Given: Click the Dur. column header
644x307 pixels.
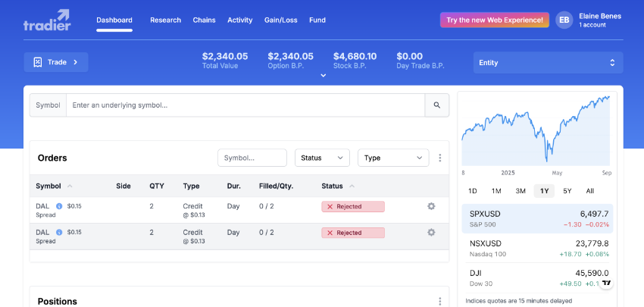Looking at the screenshot, I should [233, 186].
